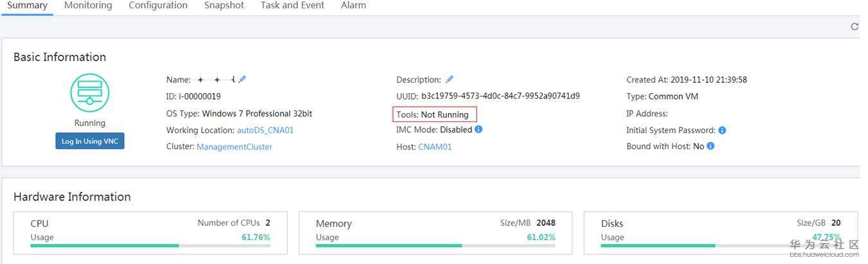The width and height of the screenshot is (868, 264).
Task: Select the Alarm tab
Action: coord(354,6)
